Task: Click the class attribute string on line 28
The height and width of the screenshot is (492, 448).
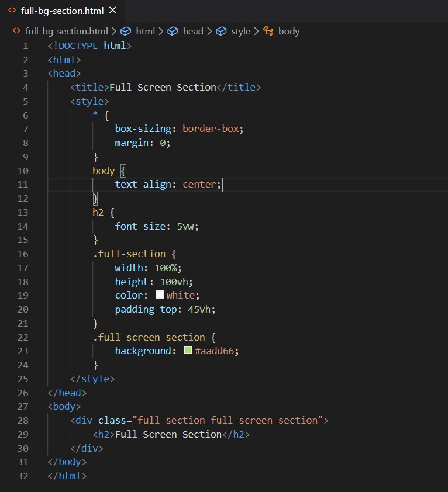Action: click(228, 421)
